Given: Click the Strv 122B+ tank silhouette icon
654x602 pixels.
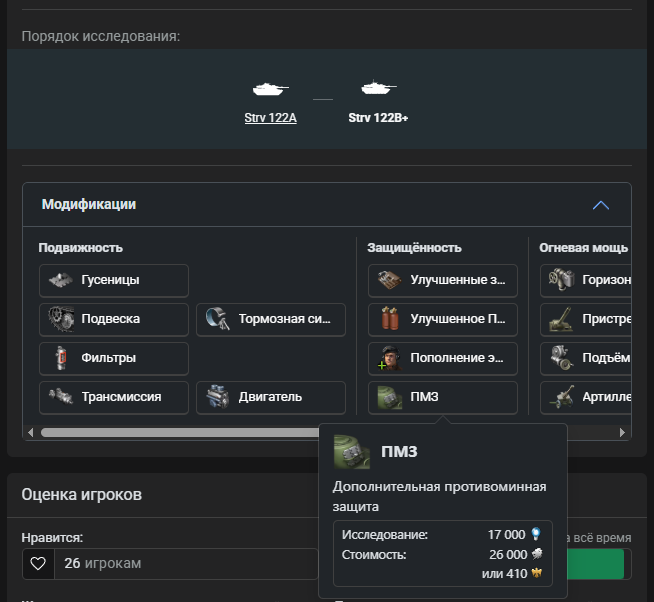Looking at the screenshot, I should click(x=378, y=87).
